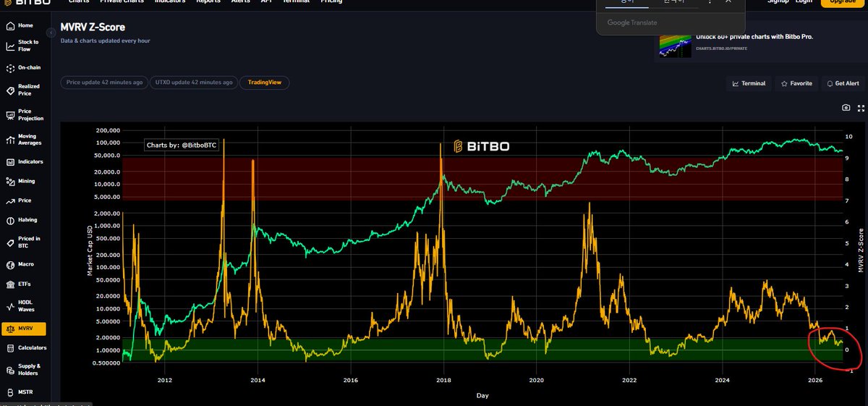The image size is (868, 406).
Task: Open the Reports top navigation item
Action: point(208,2)
